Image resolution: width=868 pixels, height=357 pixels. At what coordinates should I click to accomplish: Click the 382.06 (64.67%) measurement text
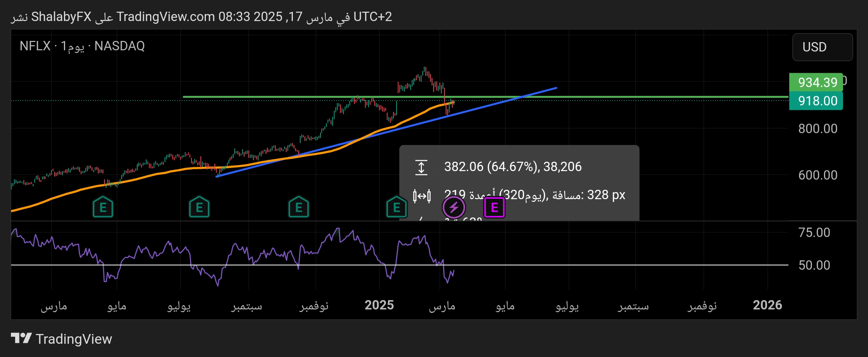coord(513,167)
